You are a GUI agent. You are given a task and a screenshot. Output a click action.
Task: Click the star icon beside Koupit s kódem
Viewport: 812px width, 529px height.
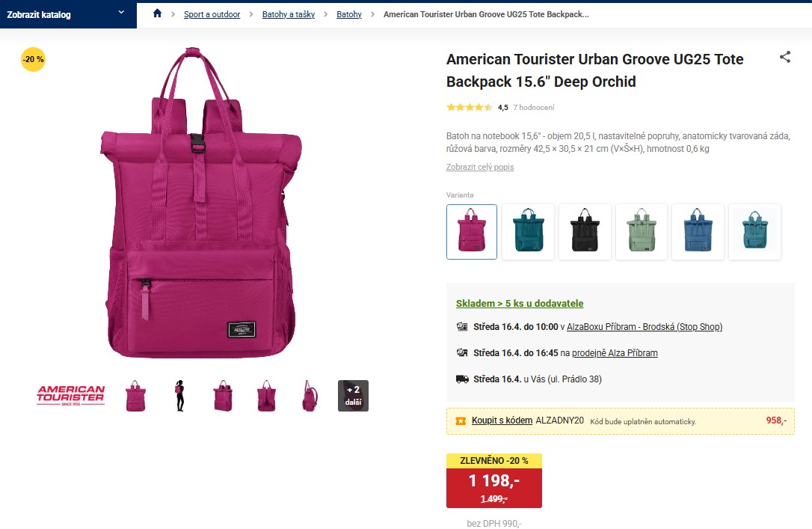[461, 421]
